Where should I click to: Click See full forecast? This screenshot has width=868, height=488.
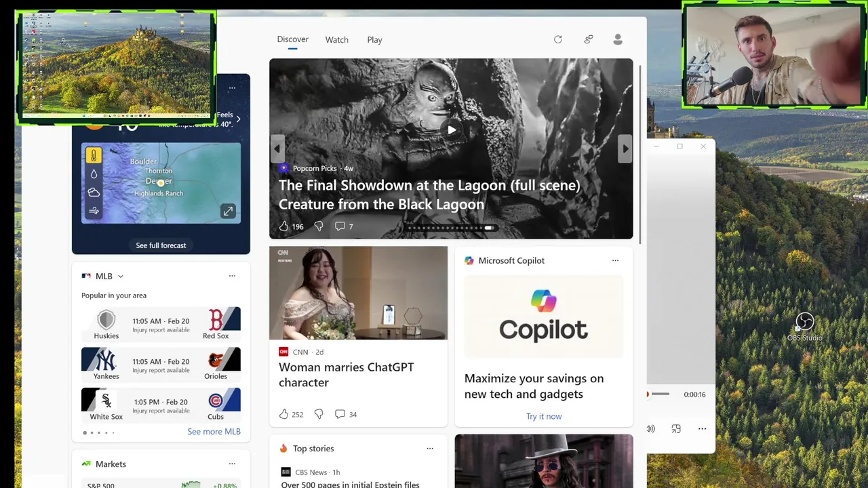tap(161, 245)
